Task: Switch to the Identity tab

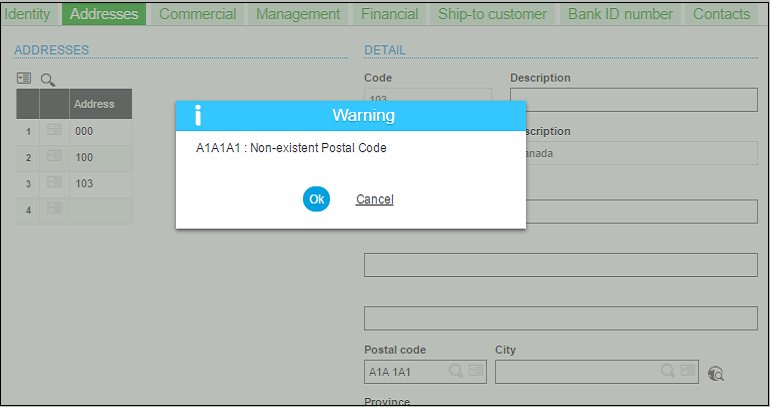Action: click(x=28, y=14)
